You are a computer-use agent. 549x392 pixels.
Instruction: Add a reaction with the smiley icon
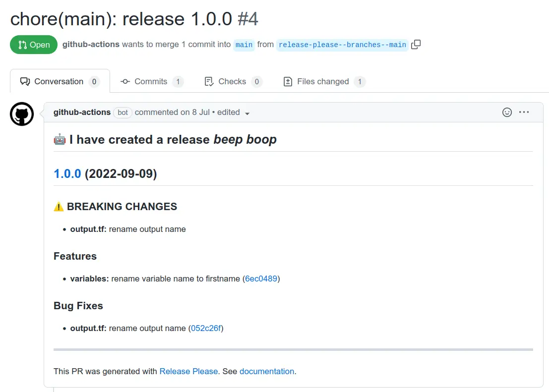coord(507,112)
